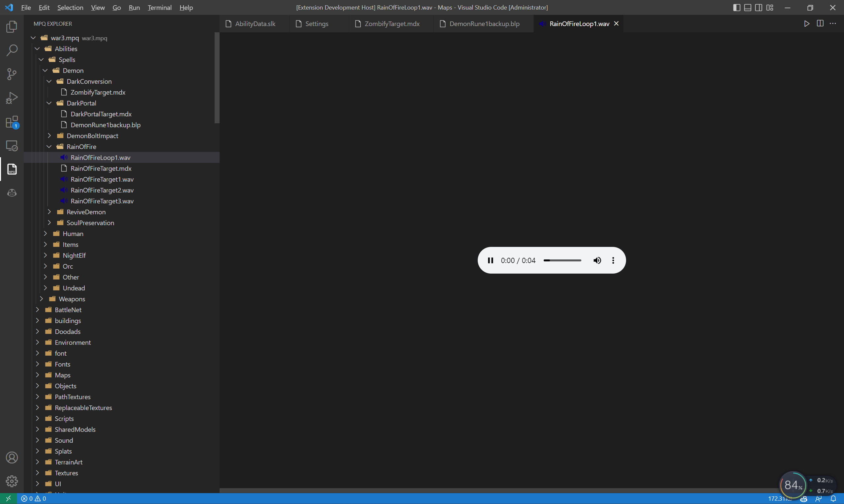Collapse the Spells folder

coord(42,59)
